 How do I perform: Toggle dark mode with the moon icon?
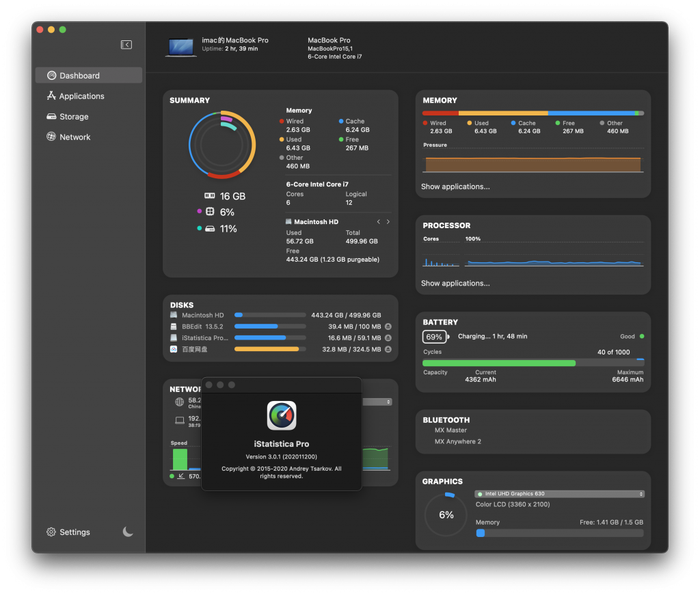pyautogui.click(x=128, y=531)
